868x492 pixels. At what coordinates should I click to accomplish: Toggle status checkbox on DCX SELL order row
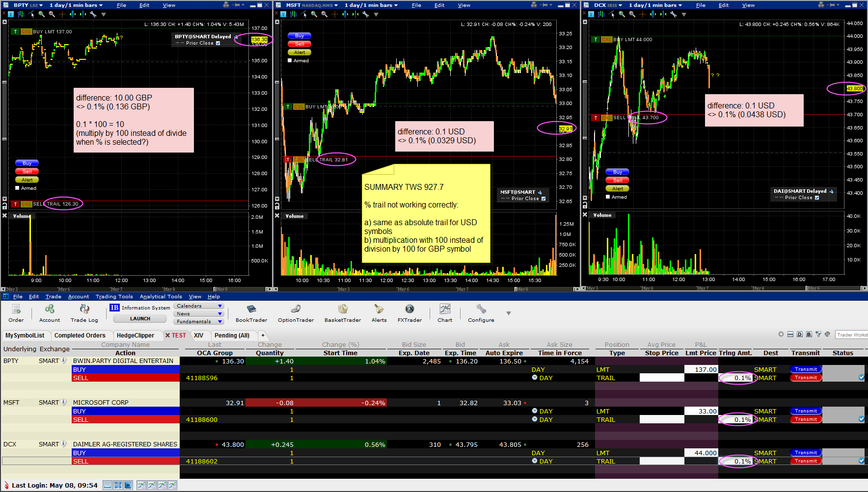click(x=861, y=461)
